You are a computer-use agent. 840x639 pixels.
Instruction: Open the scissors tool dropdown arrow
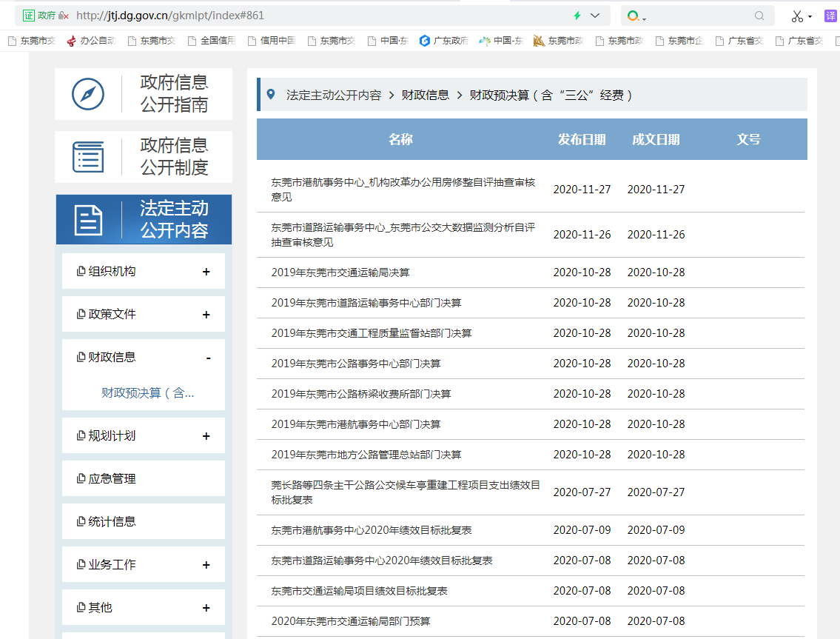[810, 16]
